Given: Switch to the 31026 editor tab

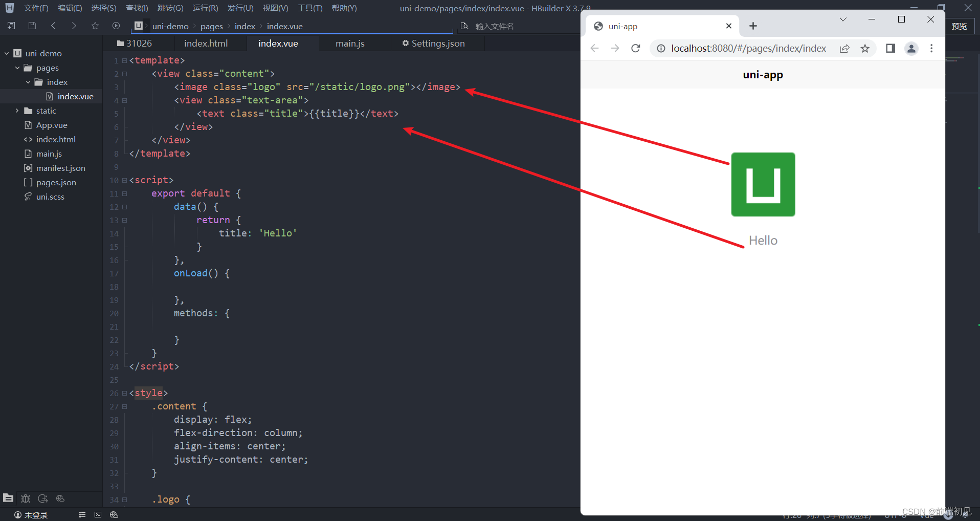Looking at the screenshot, I should coord(135,44).
